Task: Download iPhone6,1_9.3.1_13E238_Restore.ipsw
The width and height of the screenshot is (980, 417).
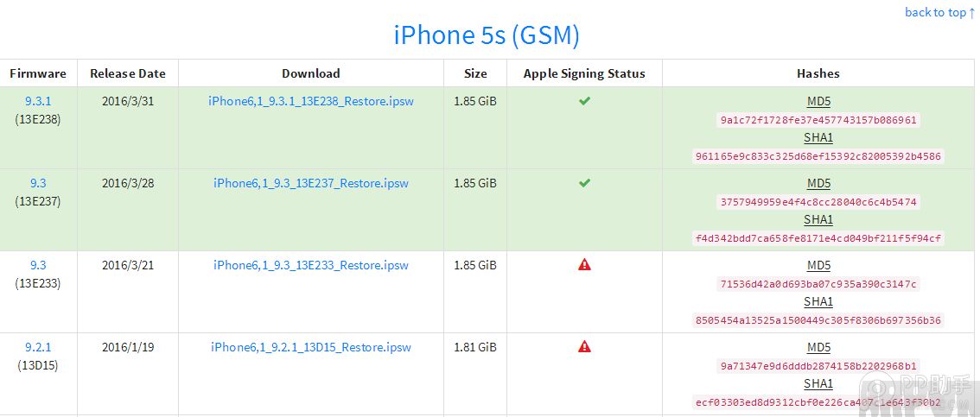Action: pyautogui.click(x=311, y=101)
